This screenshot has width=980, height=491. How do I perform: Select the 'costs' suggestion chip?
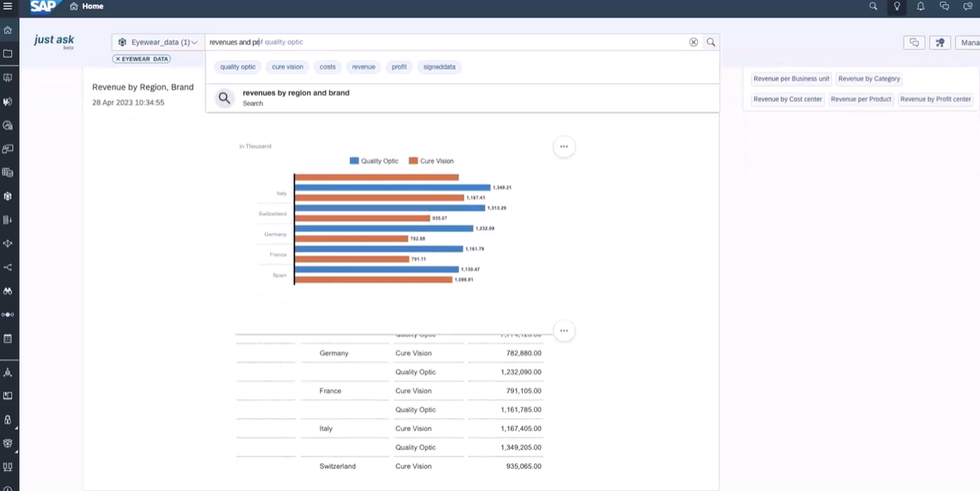pyautogui.click(x=328, y=67)
